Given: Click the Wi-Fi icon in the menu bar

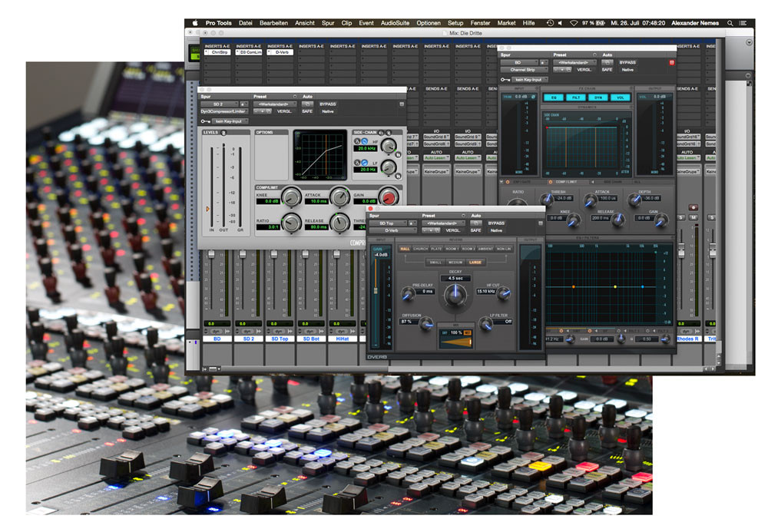Looking at the screenshot, I should click(574, 23).
